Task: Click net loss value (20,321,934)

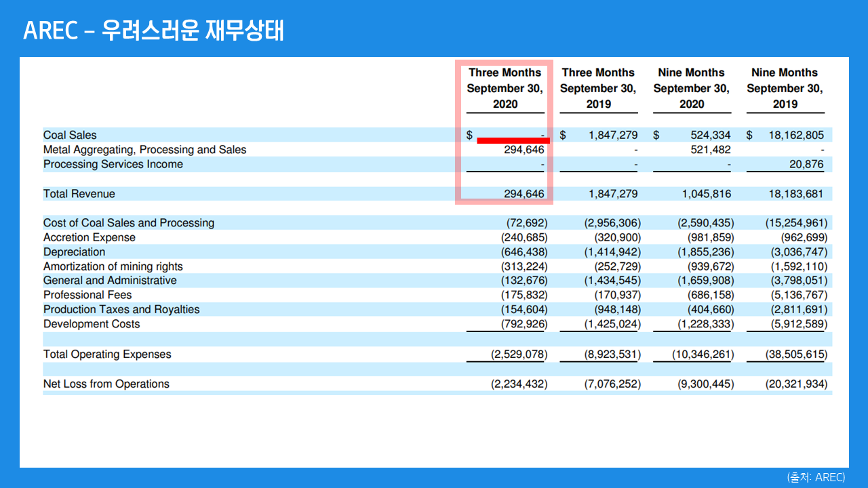Action: (796, 384)
